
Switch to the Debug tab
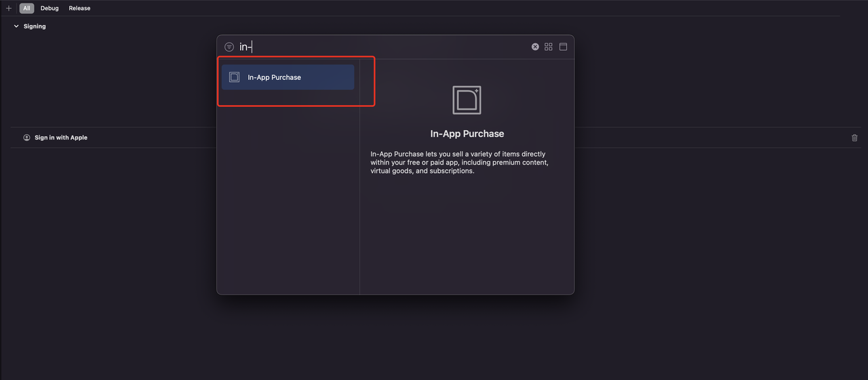(50, 8)
